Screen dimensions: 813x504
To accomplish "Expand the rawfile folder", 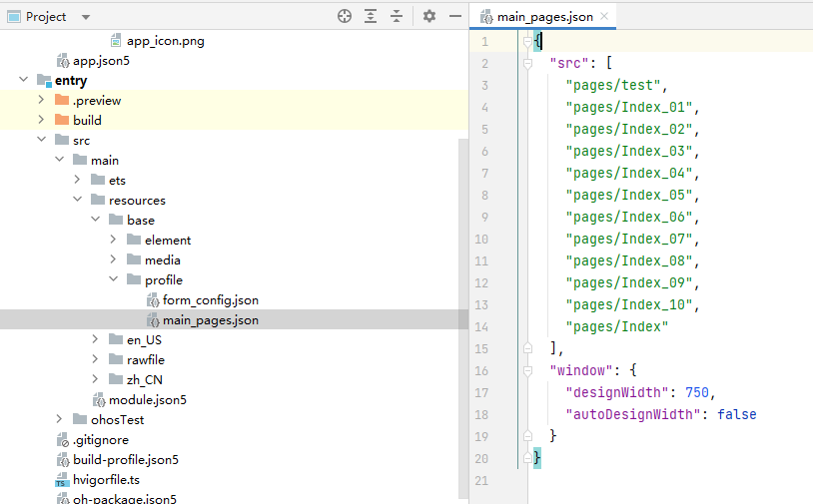I will click(96, 359).
